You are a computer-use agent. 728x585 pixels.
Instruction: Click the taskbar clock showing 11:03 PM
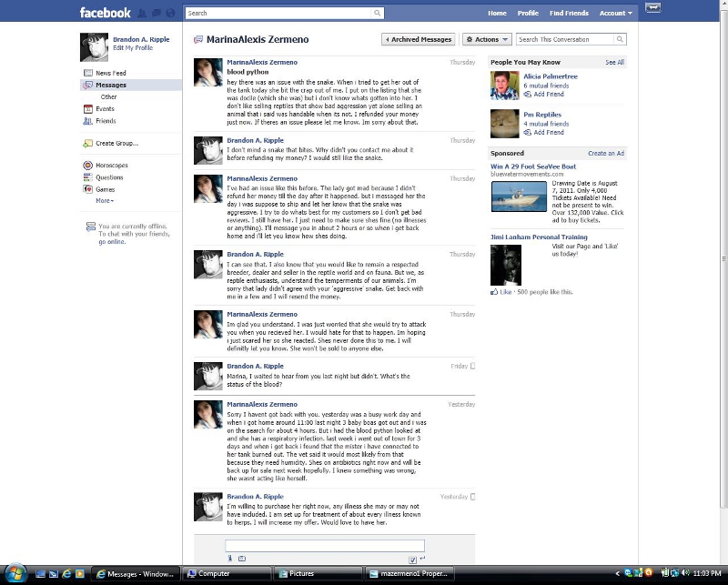tap(707, 573)
